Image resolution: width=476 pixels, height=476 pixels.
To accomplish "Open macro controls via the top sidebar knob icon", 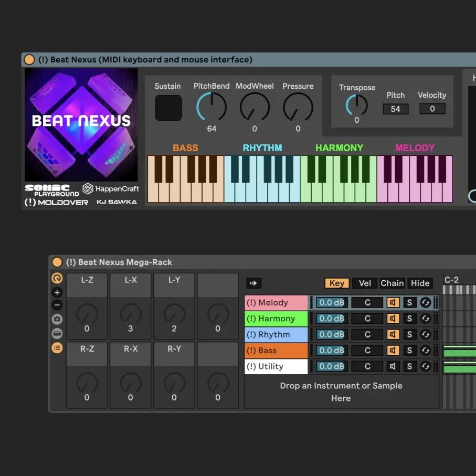I will (57, 278).
